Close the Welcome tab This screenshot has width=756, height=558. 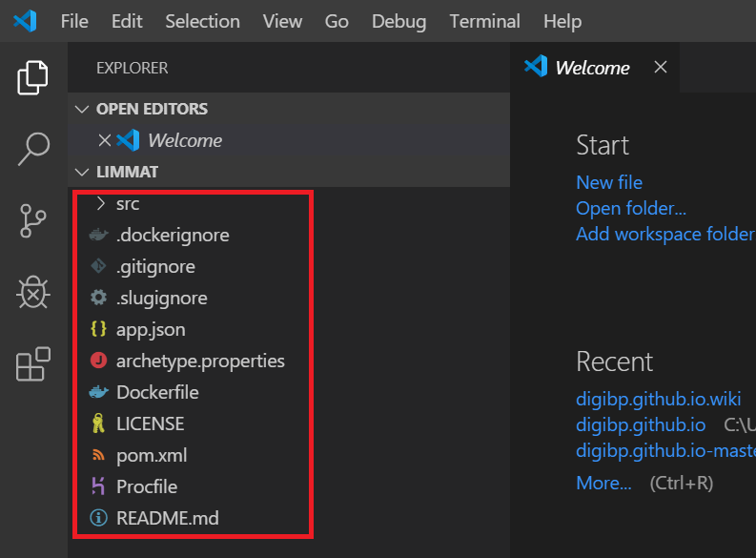(661, 67)
